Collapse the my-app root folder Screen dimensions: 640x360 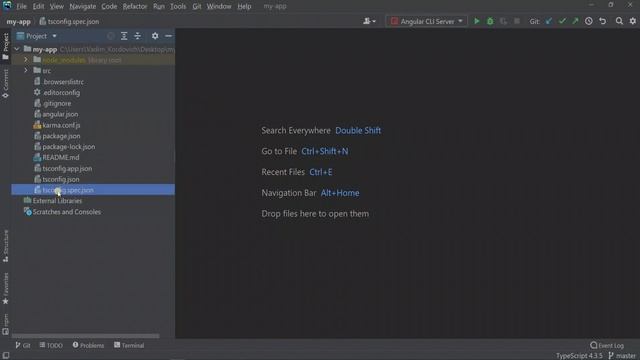tap(17, 49)
